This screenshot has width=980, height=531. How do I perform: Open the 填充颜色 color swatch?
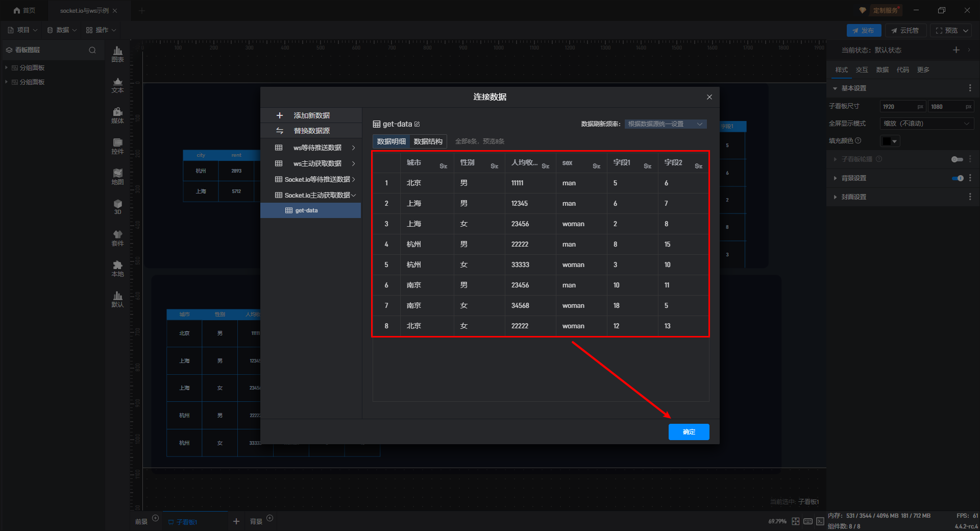point(890,141)
